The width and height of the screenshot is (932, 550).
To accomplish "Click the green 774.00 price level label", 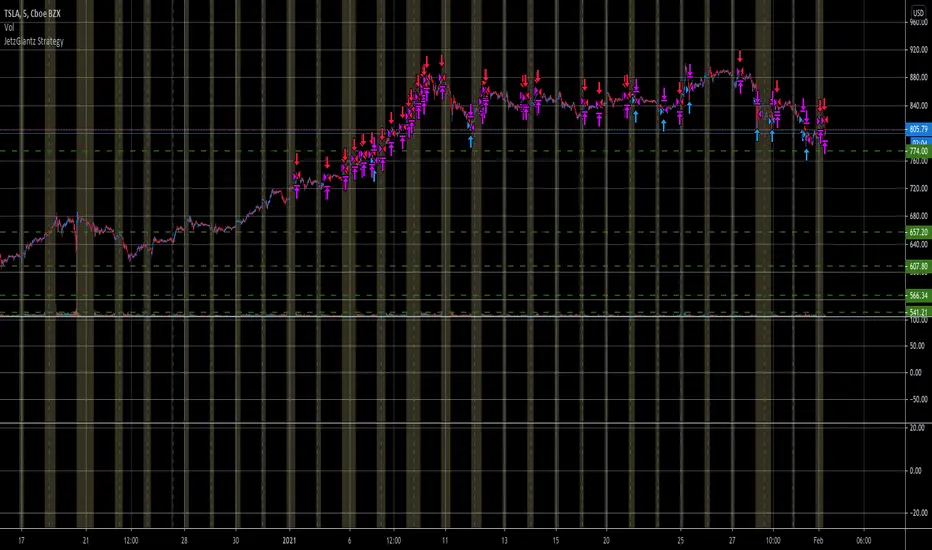I will (918, 152).
